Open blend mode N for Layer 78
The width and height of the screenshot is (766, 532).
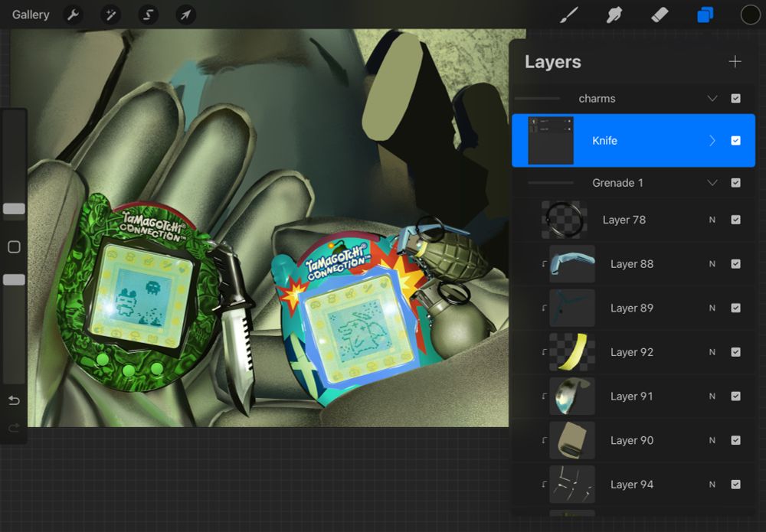coord(712,220)
